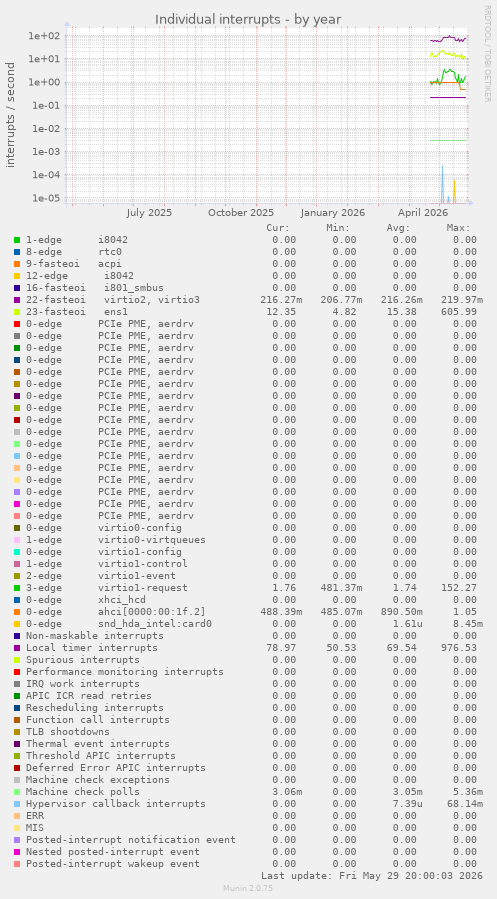Click the green swatch beside 1-edge i8042
497x899 pixels.
point(17,240)
